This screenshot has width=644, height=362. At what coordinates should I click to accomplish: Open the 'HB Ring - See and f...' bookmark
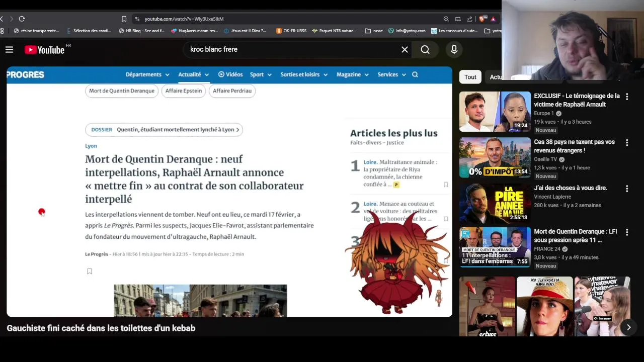[x=142, y=31]
